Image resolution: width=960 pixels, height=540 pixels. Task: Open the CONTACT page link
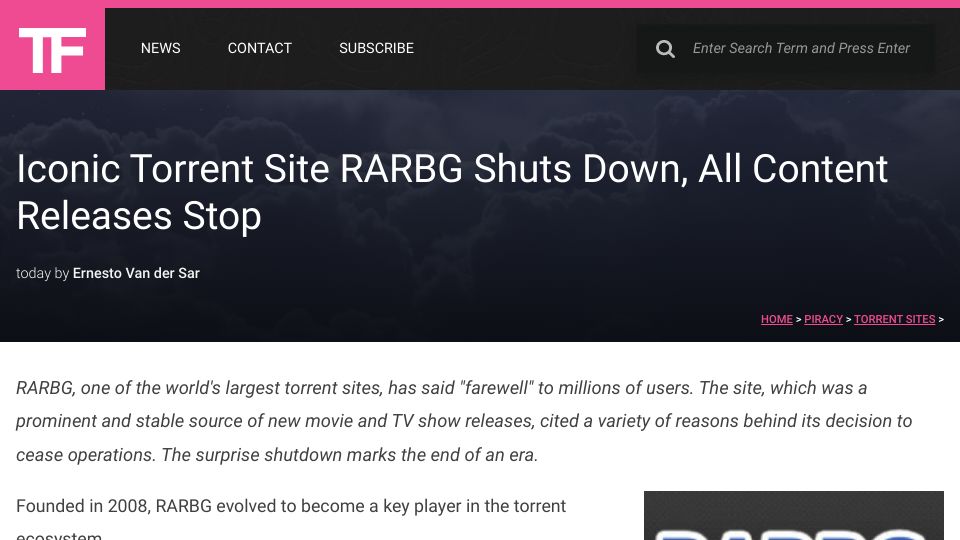point(260,48)
